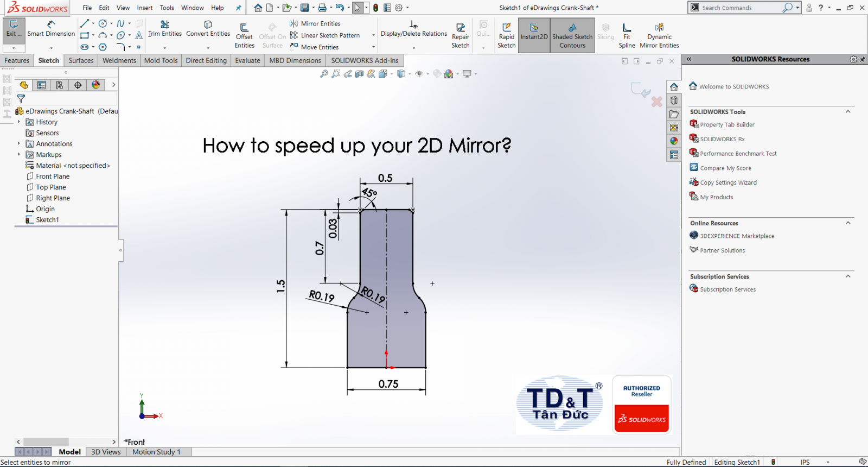This screenshot has height=467, width=868.
Task: Toggle the Instant2D button
Action: (x=534, y=35)
